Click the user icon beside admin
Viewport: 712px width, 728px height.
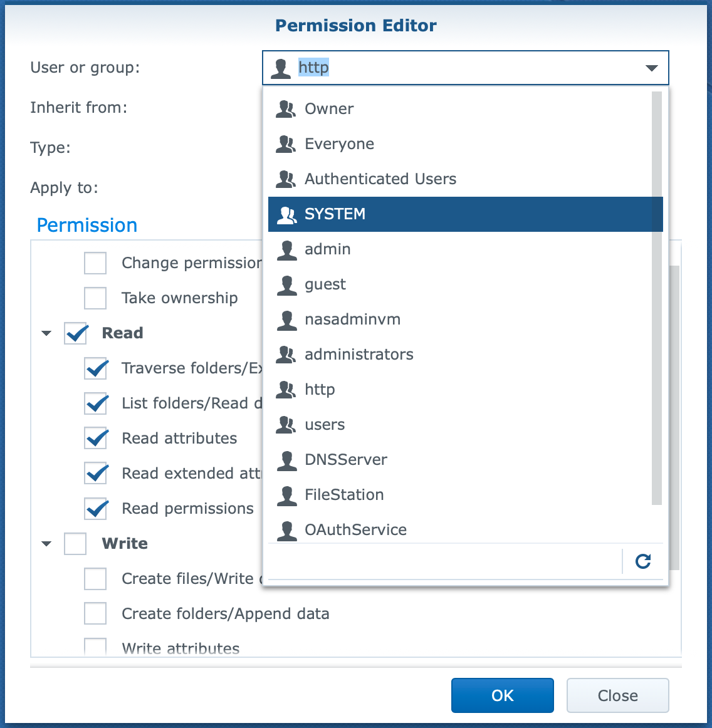pos(286,250)
